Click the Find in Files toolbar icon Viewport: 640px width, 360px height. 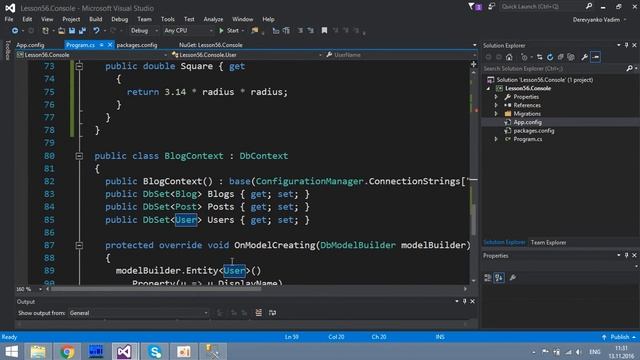[255, 31]
